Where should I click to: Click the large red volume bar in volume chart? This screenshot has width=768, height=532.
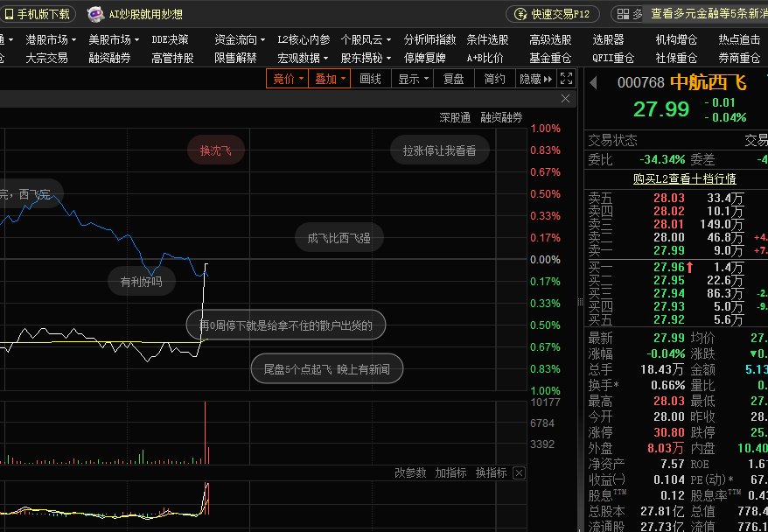point(205,432)
